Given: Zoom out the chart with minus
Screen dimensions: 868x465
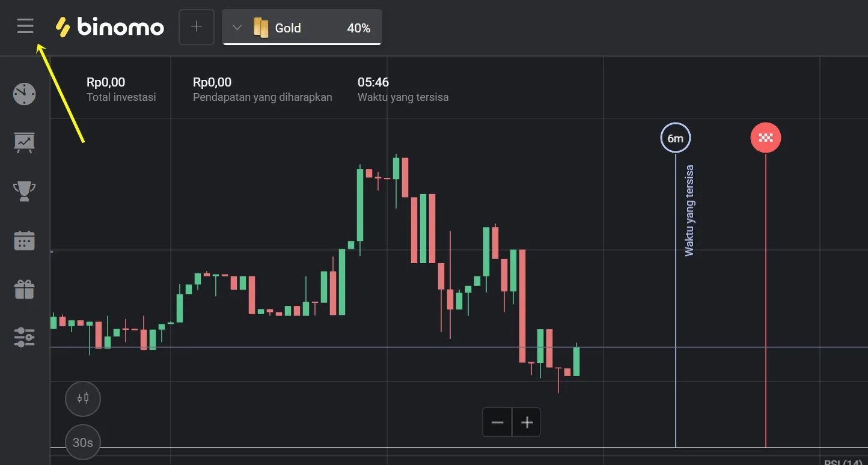Looking at the screenshot, I should pyautogui.click(x=497, y=422).
